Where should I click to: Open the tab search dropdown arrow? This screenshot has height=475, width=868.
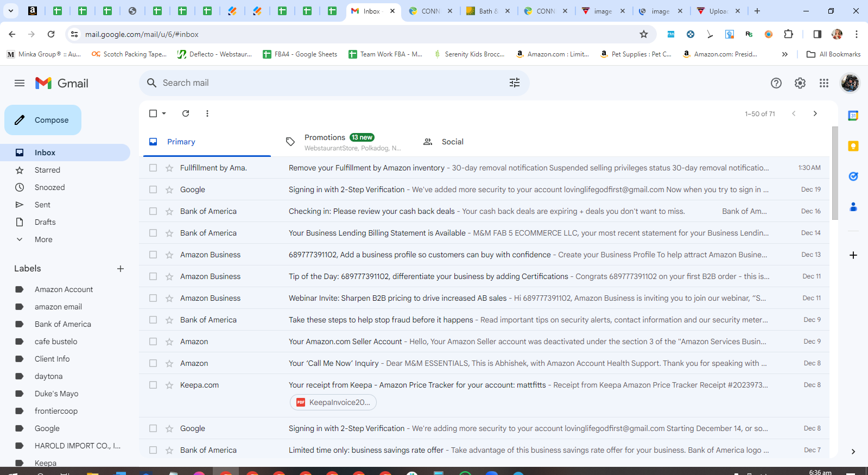11,11
